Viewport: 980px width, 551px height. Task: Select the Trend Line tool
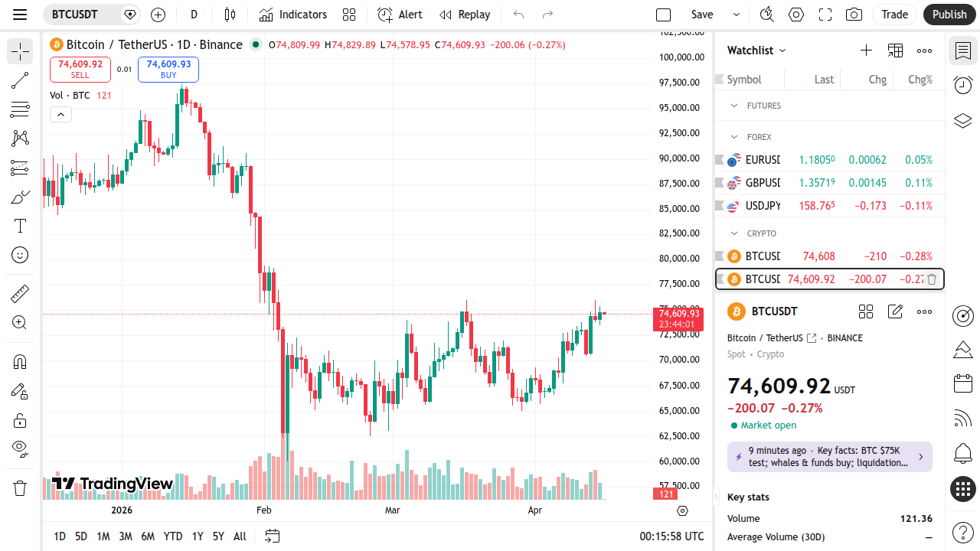point(19,80)
